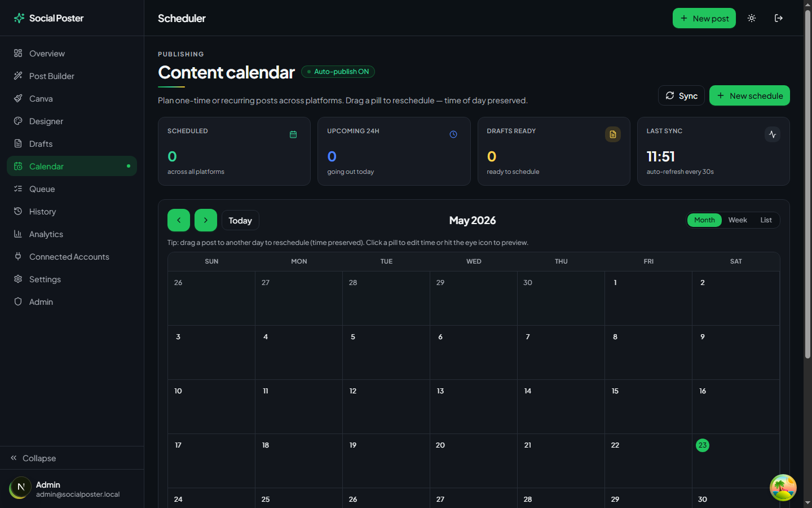The width and height of the screenshot is (812, 508).
Task: Jump to Today in calendar
Action: click(x=240, y=220)
